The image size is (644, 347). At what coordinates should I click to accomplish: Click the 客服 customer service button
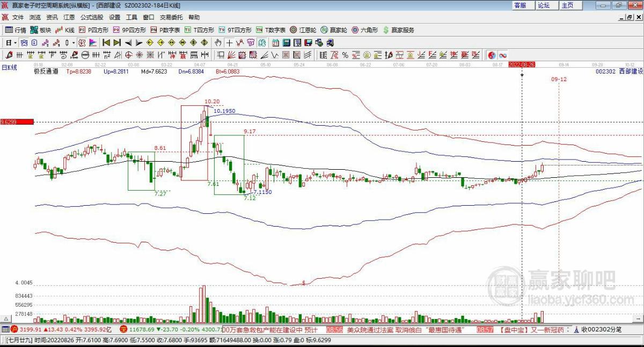point(523,5)
